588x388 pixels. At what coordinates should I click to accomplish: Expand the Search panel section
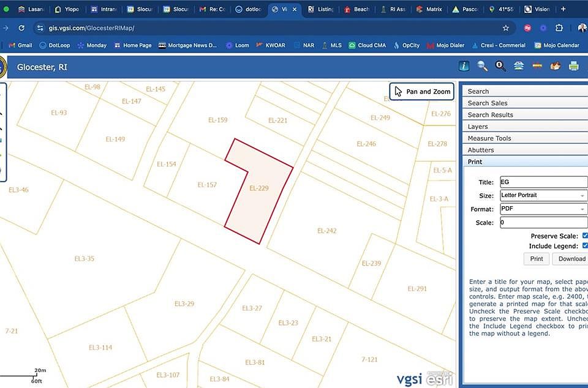[525, 91]
